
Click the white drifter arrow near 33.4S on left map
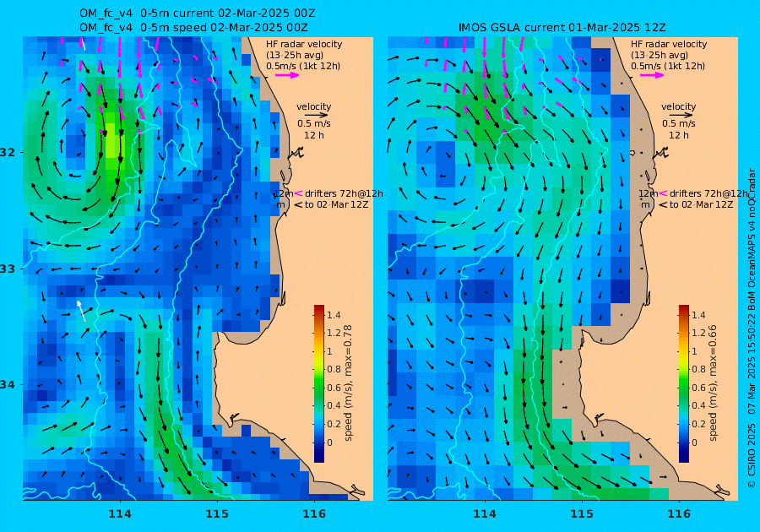click(81, 310)
